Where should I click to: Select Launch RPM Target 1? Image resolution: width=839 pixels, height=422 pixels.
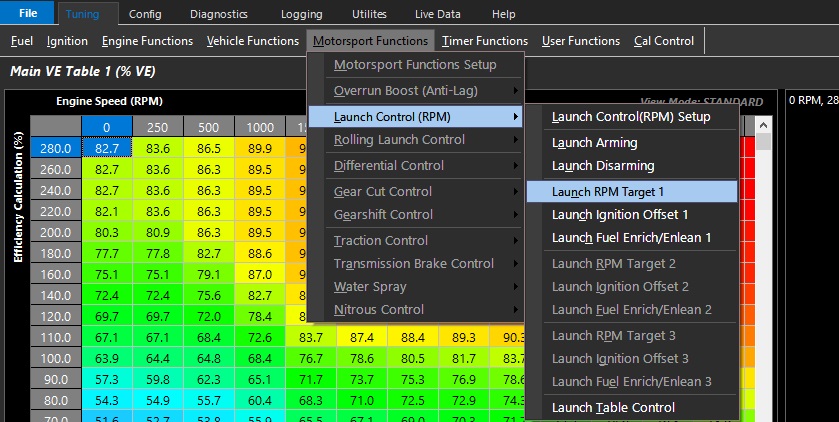point(608,191)
